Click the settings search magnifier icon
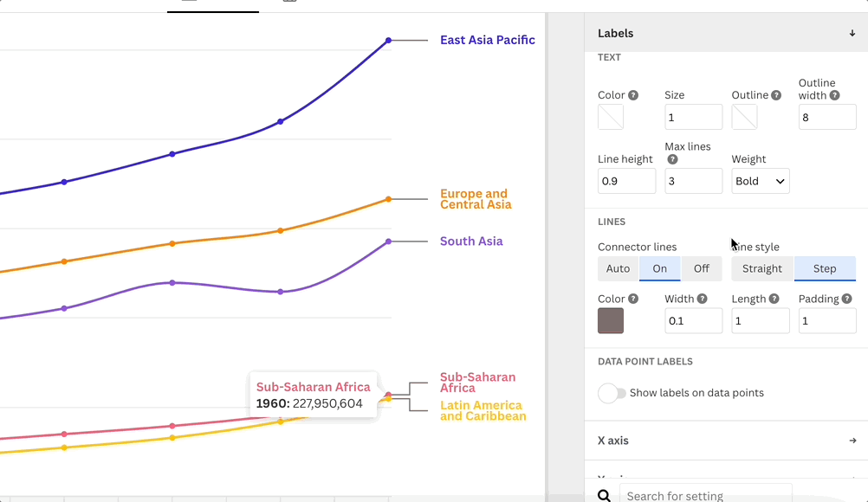The image size is (868, 502). point(605,496)
